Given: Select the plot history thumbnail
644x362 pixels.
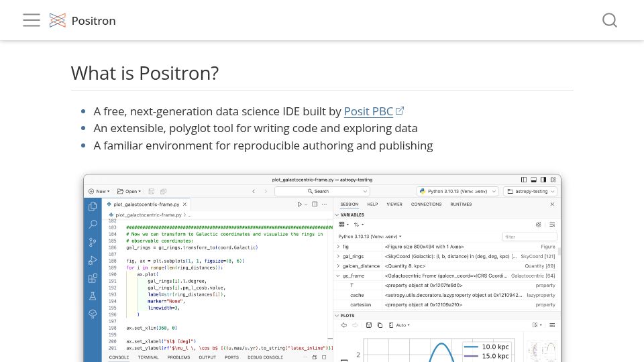Looking at the screenshot, I should pos(542,350).
